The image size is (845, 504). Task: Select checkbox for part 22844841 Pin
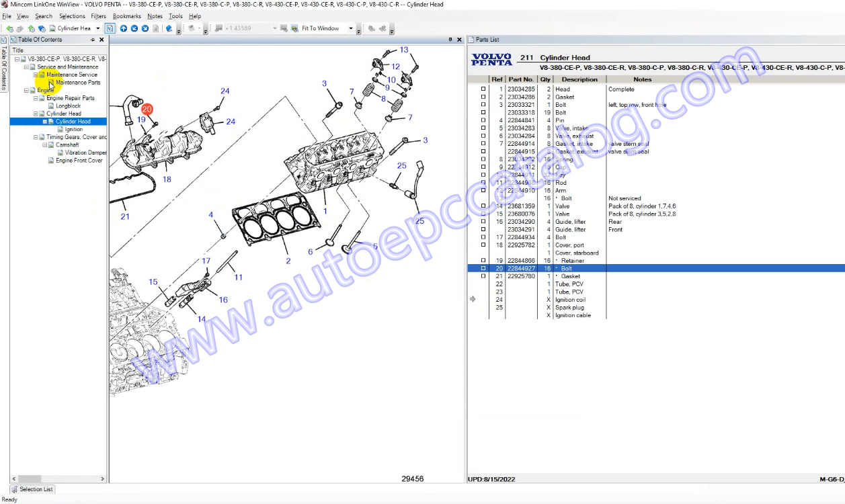click(483, 121)
